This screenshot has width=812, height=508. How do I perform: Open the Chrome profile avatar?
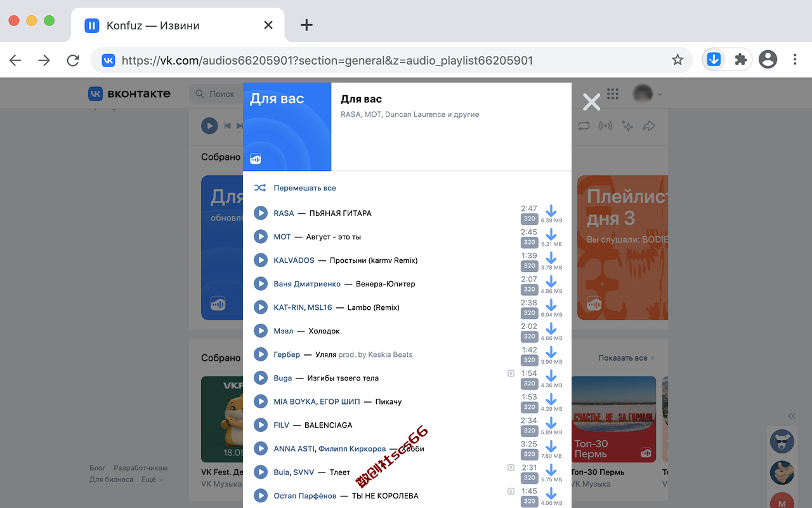(768, 60)
